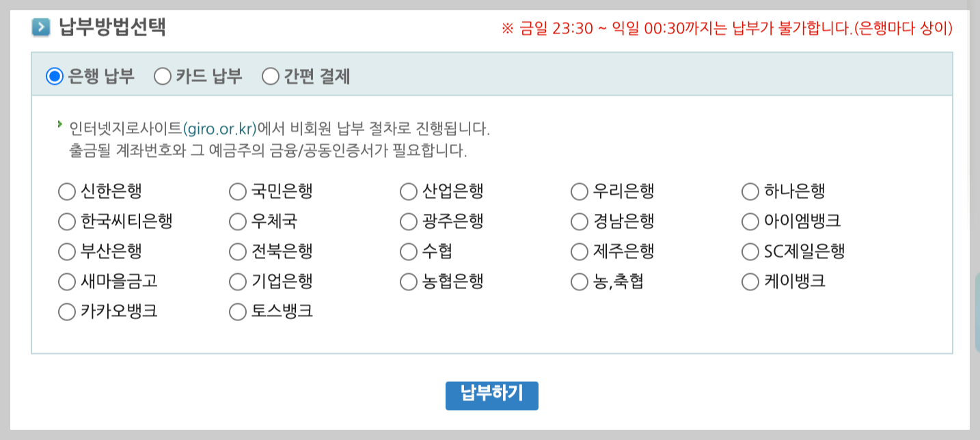
Task: Choose 국민은행 as payment bank
Action: 236,191
